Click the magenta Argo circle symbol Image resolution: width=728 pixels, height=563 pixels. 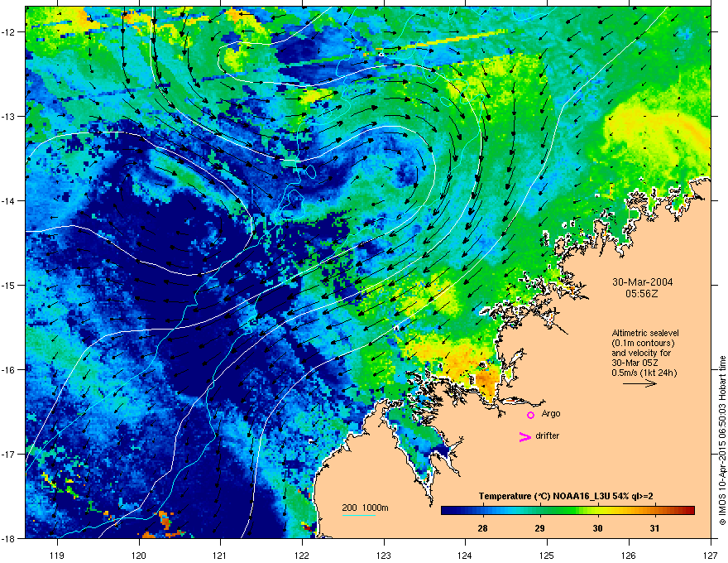[530, 415]
